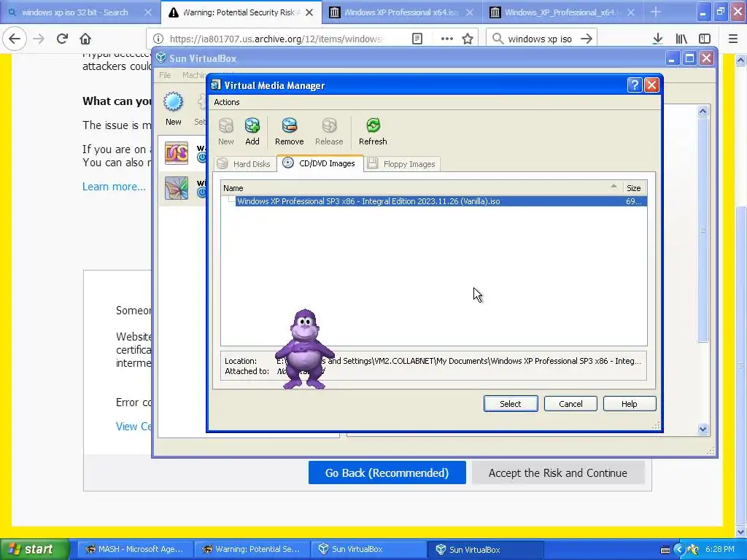Open Warning: Potential Se... taskbar item

(x=252, y=549)
